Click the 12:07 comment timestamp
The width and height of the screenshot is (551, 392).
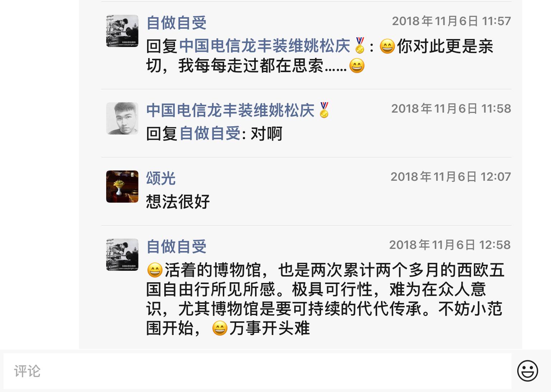click(451, 176)
